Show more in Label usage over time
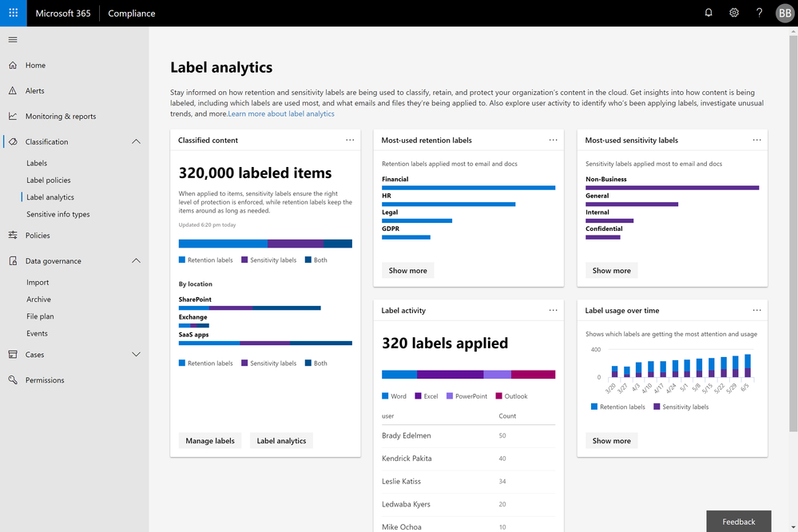798x532 pixels. click(x=611, y=441)
